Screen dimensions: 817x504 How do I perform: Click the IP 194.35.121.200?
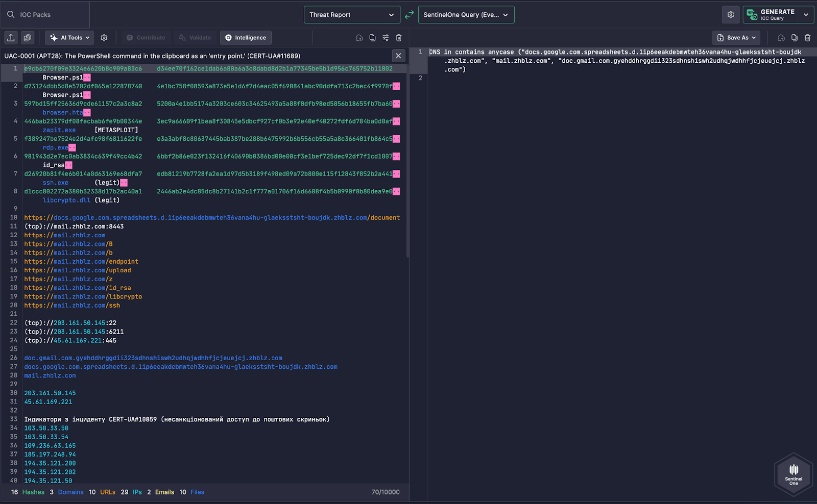[50, 463]
